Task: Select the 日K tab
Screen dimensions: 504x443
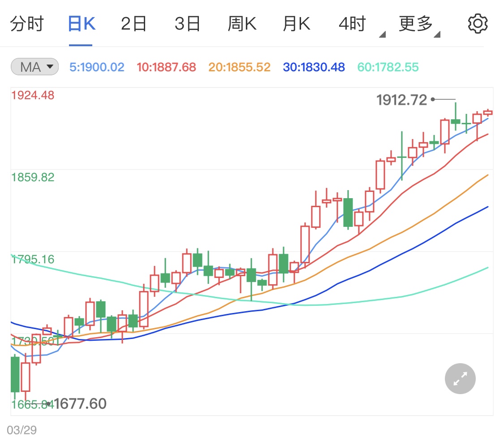Action: (82, 24)
